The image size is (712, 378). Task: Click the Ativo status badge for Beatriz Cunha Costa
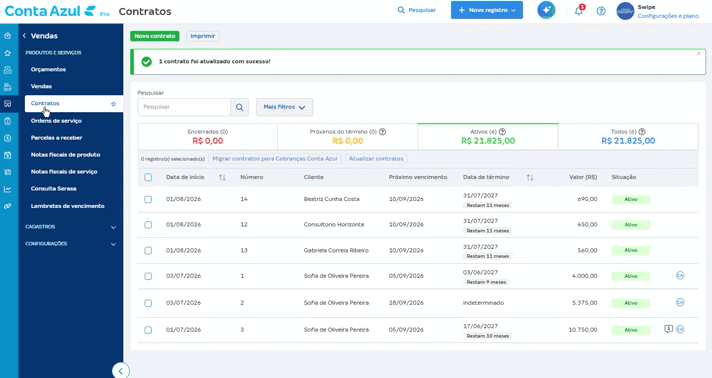click(x=631, y=199)
